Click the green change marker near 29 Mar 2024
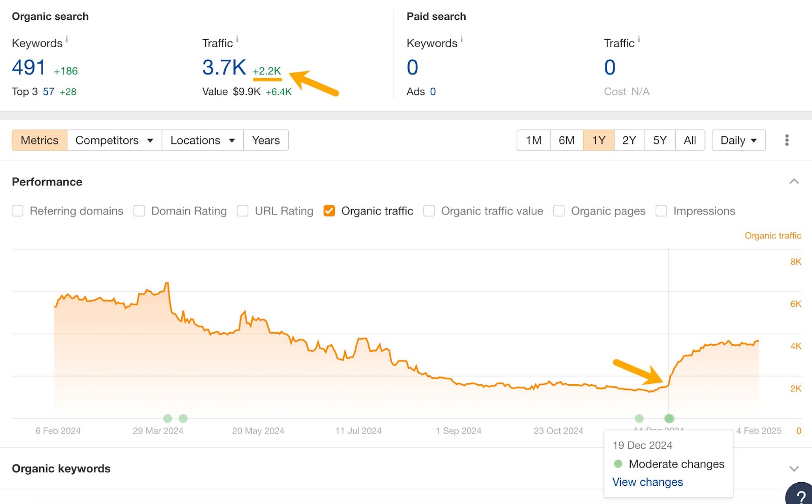The width and height of the screenshot is (812, 504). coord(167,418)
